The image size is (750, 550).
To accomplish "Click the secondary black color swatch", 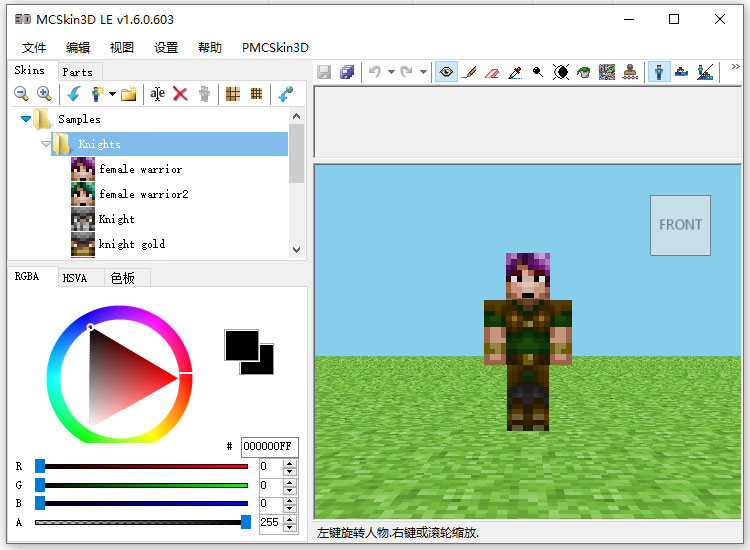I will 266,366.
